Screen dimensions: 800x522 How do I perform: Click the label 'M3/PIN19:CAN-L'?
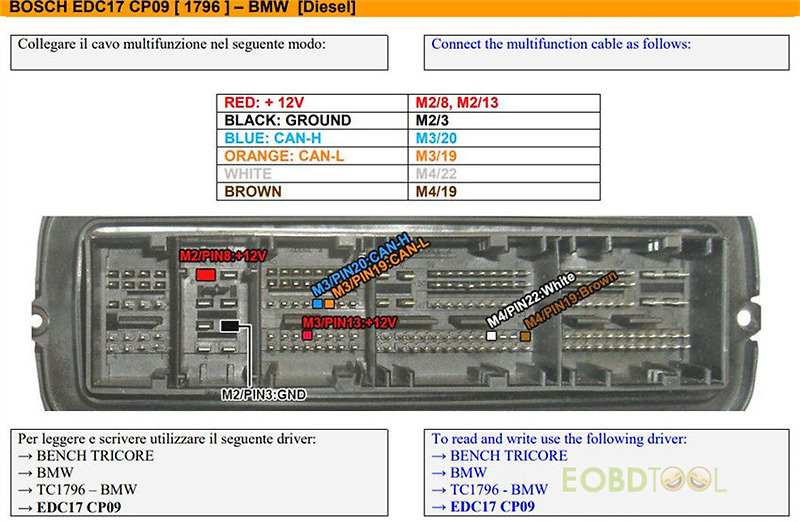(x=381, y=269)
